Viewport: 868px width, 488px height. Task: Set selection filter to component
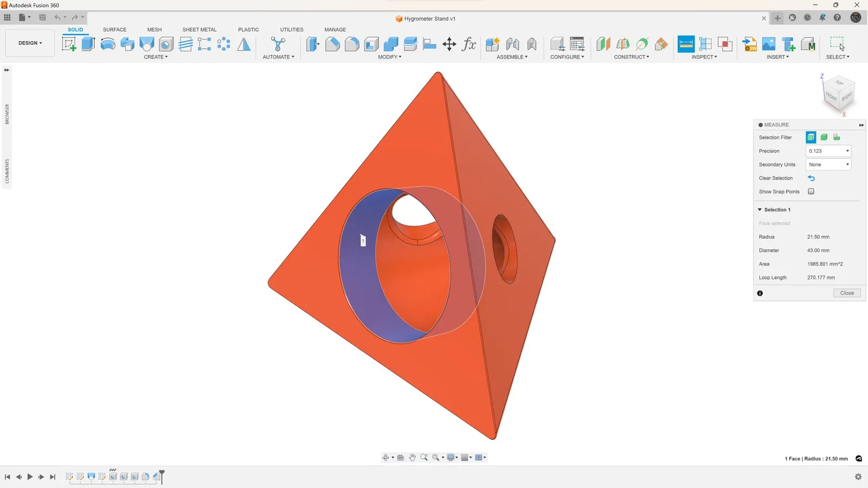coord(837,137)
